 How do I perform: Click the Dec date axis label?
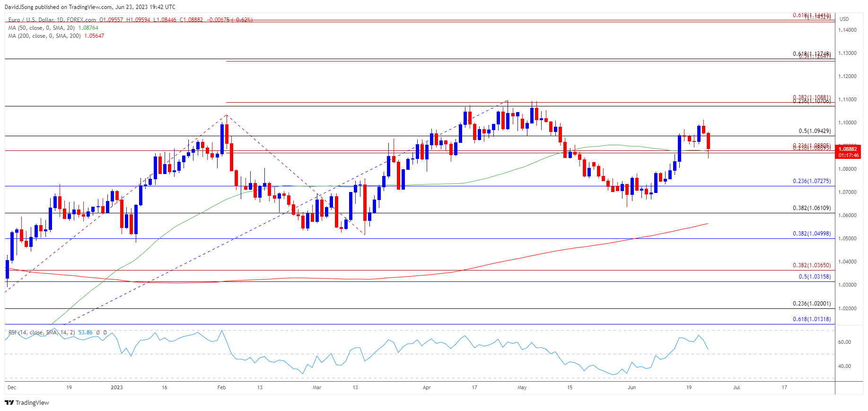click(x=12, y=387)
